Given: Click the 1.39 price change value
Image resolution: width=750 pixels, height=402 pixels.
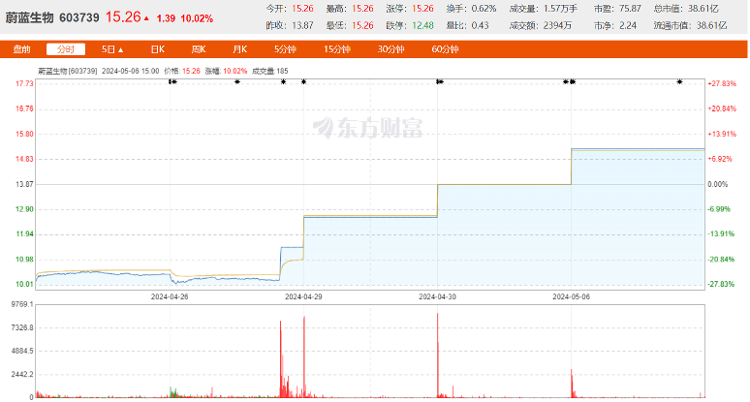Looking at the screenshot, I should 166,19.
